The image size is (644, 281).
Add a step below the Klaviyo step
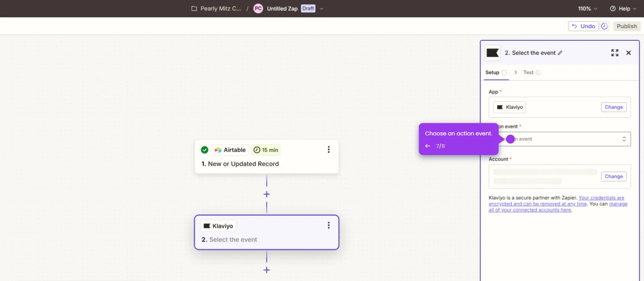click(x=267, y=270)
